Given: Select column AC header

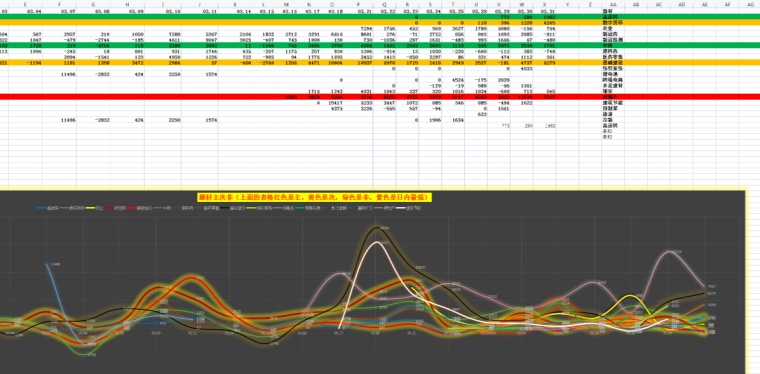Looking at the screenshot, I should coord(659,4).
